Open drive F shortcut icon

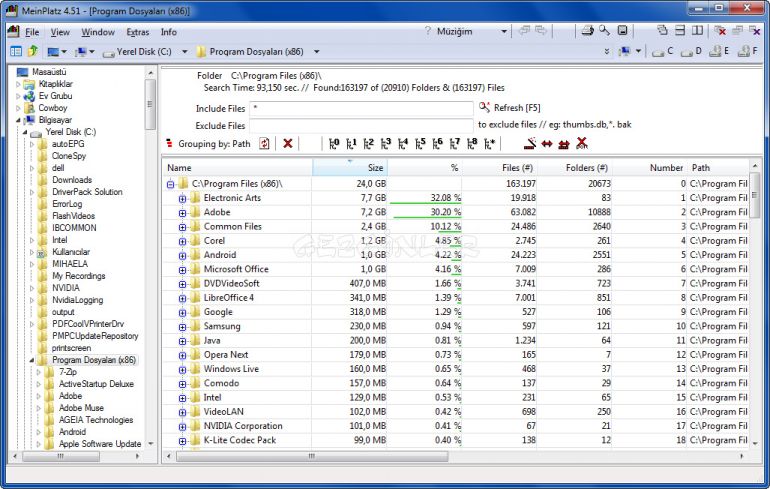click(748, 51)
